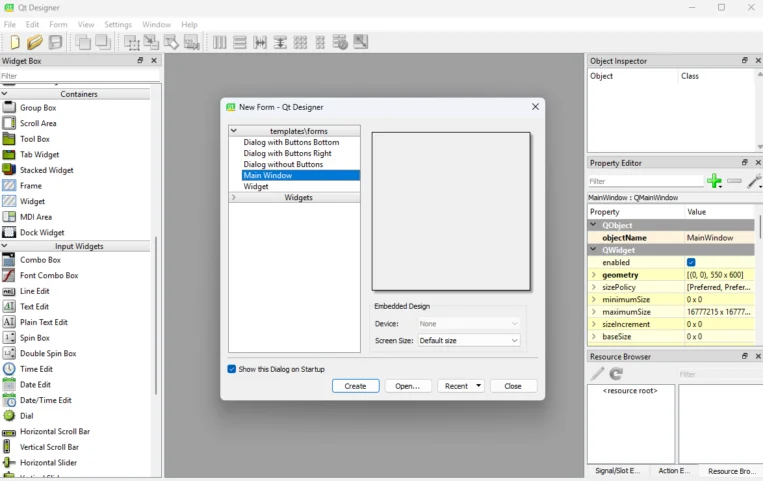Image resolution: width=763 pixels, height=481 pixels.
Task: Float the Widget Box panel
Action: 140,60
